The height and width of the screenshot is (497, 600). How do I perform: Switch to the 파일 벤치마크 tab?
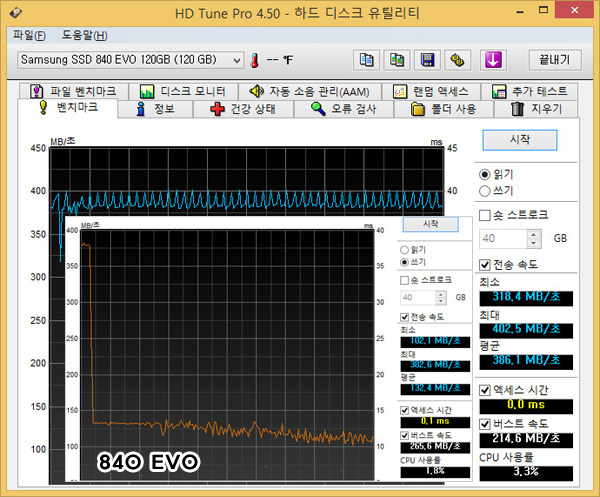tap(73, 91)
